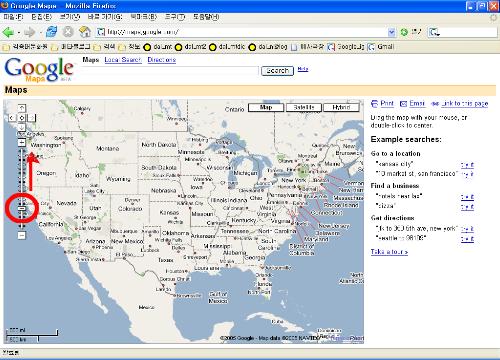Click the Search button
This screenshot has width=500, height=360.
click(x=277, y=71)
